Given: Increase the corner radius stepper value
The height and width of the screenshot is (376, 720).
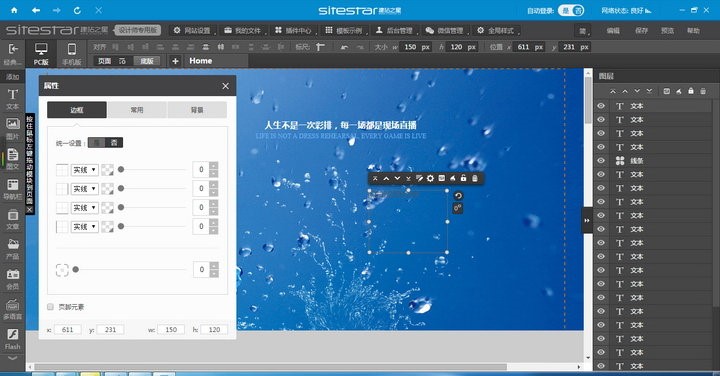Looking at the screenshot, I should click(x=214, y=266).
